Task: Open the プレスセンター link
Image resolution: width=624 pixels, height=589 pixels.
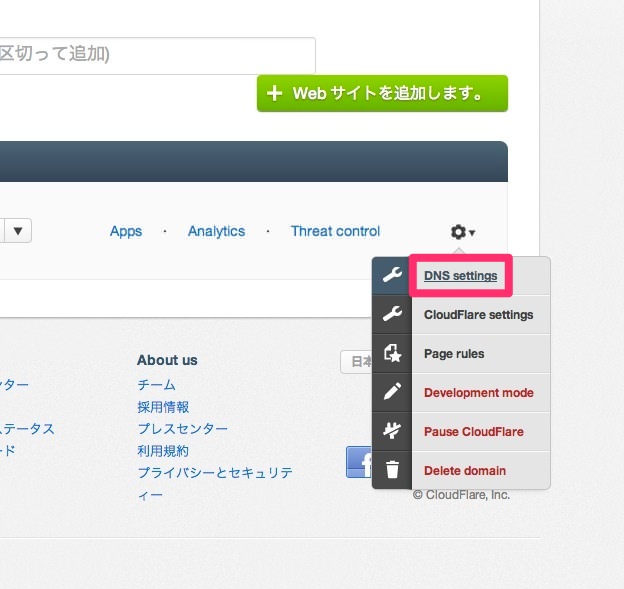Action: tap(183, 429)
